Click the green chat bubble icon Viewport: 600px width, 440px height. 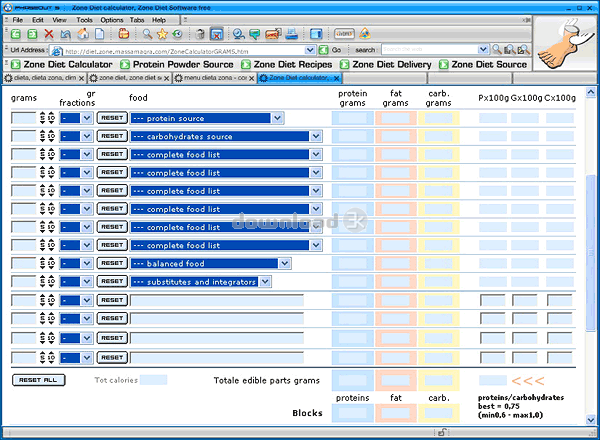(x=254, y=34)
